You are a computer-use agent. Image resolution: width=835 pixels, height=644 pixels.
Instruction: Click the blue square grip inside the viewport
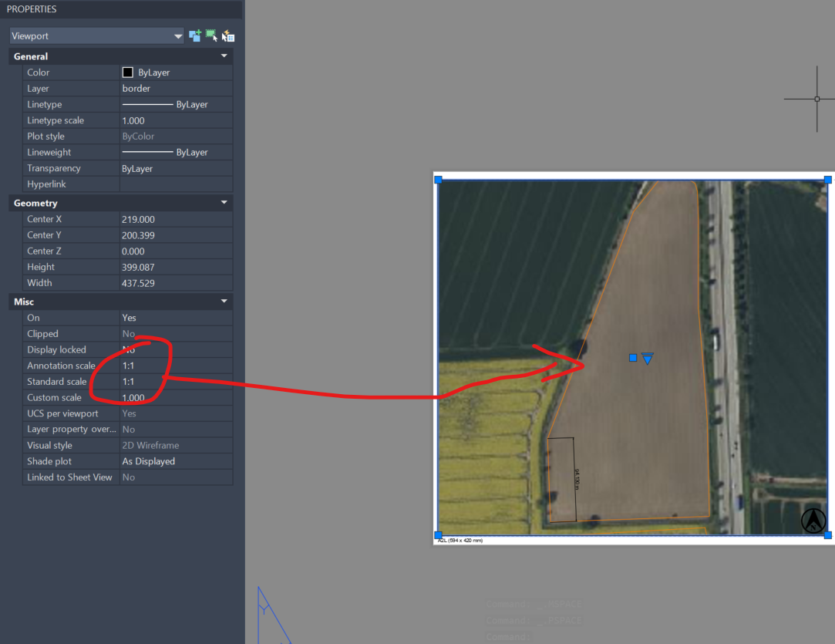[632, 357]
